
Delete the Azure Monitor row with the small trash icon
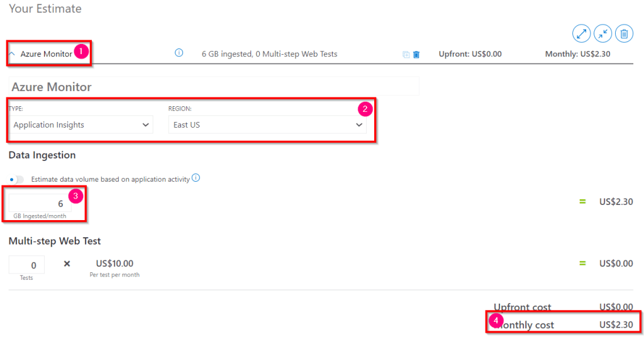click(416, 55)
